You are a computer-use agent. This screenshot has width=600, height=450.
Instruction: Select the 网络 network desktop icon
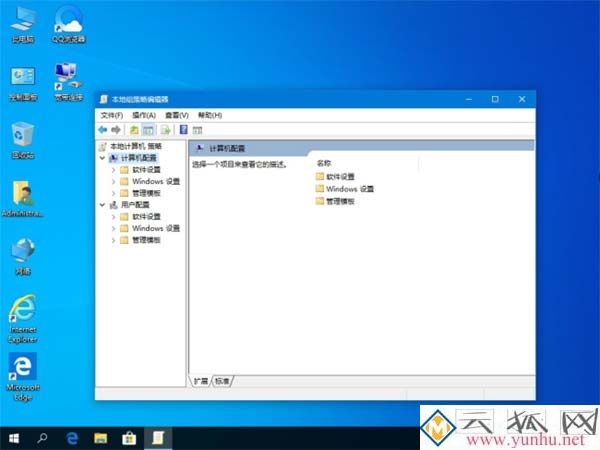click(23, 256)
